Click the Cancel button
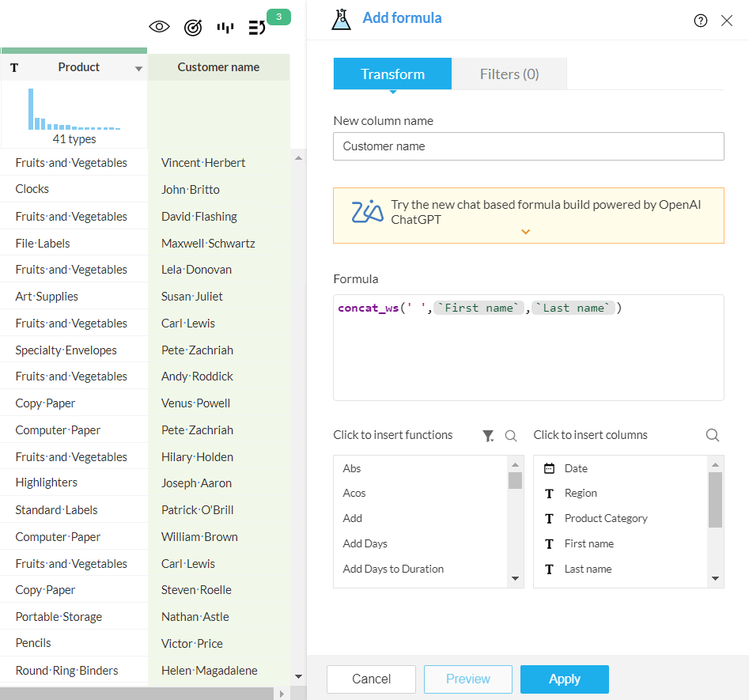 point(371,679)
